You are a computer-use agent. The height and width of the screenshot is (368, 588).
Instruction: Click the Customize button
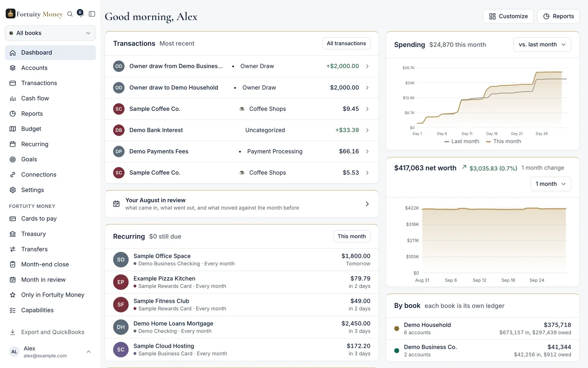(508, 16)
